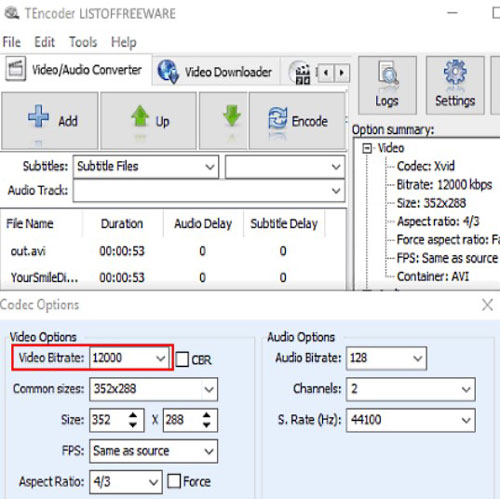
Task: Tick the Force aspect ratio checkbox
Action: [174, 481]
